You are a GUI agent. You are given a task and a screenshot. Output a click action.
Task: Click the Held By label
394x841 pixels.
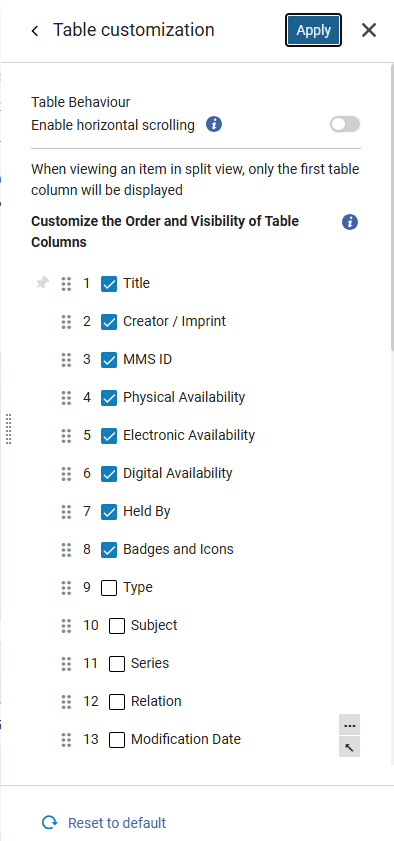[x=147, y=511]
